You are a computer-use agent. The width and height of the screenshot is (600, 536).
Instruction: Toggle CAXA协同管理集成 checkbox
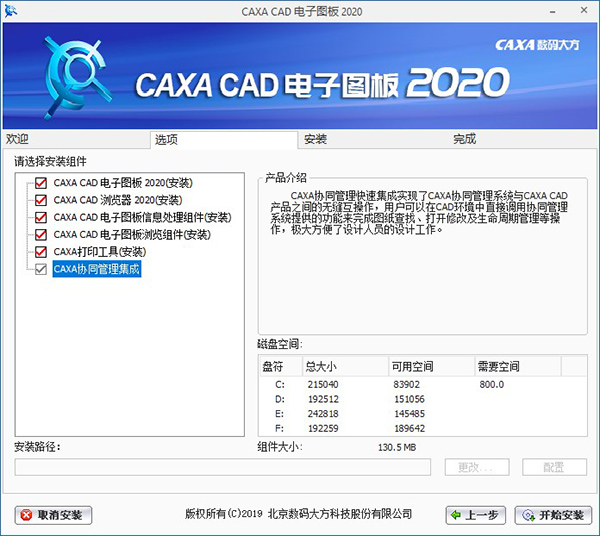click(x=41, y=269)
